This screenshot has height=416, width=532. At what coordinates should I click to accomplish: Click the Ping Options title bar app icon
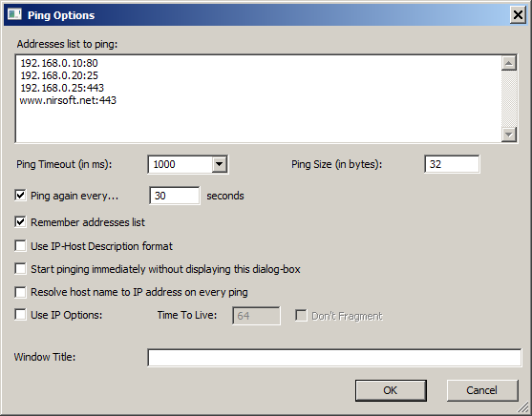click(x=14, y=14)
